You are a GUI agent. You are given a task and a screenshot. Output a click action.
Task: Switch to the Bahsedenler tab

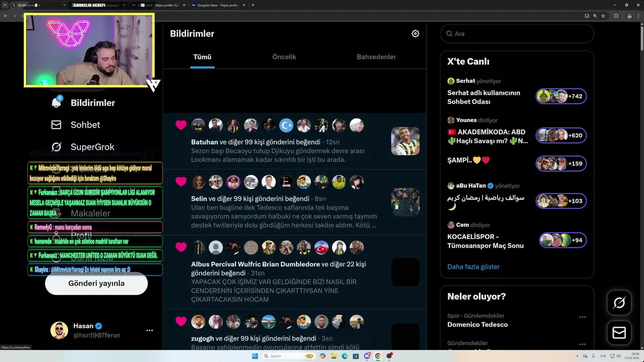point(376,57)
